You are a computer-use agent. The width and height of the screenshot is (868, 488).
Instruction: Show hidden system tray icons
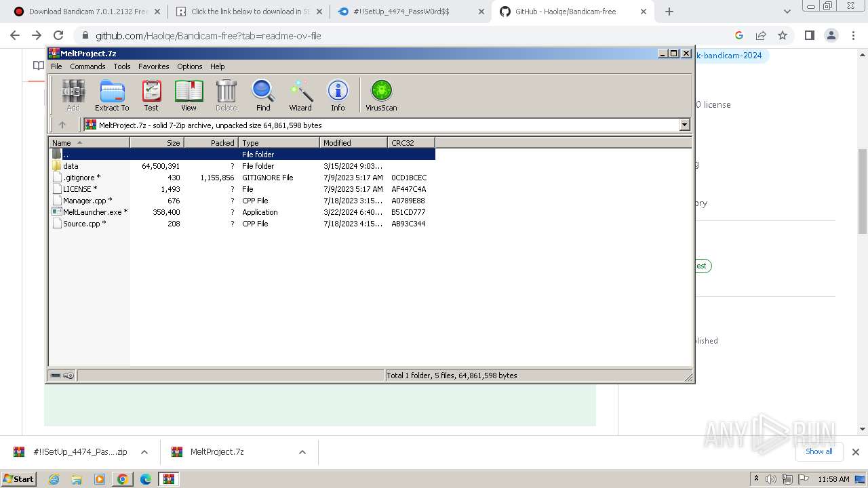pyautogui.click(x=756, y=479)
